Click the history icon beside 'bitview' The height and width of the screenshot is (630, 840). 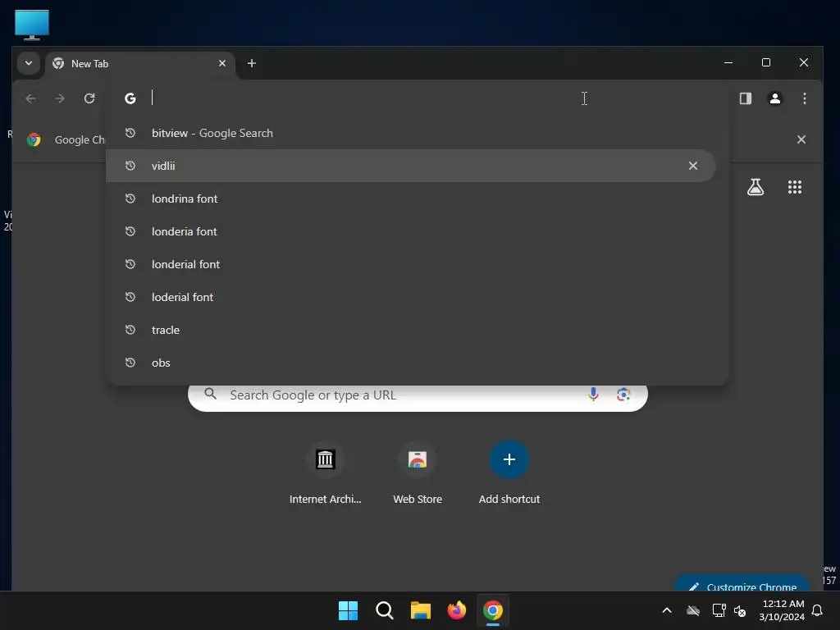click(x=130, y=133)
